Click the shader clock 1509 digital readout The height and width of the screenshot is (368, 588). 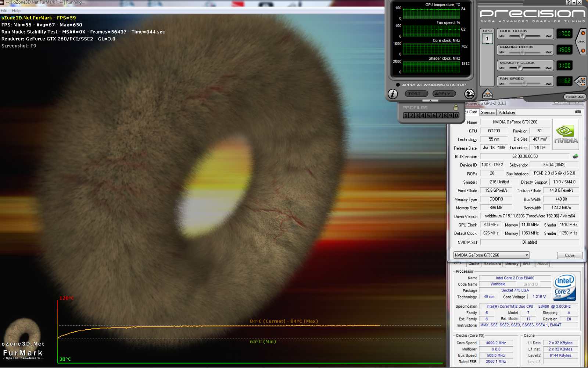(x=564, y=50)
